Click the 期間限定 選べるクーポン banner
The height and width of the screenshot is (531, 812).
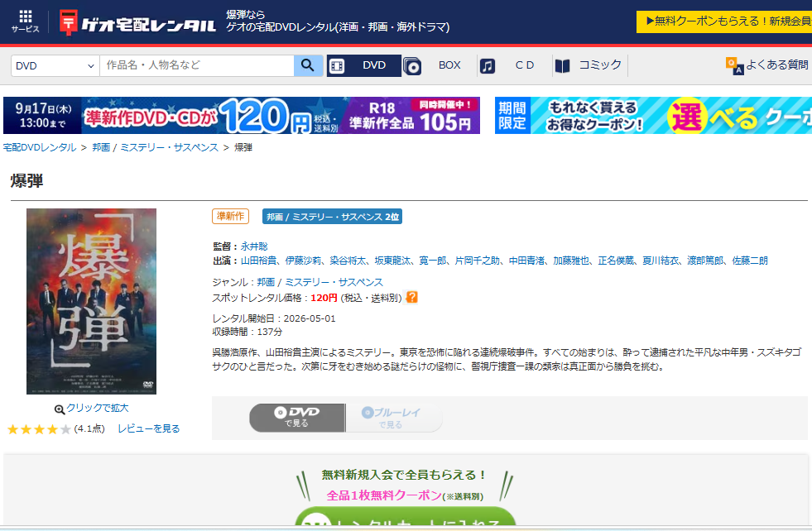[x=654, y=116]
